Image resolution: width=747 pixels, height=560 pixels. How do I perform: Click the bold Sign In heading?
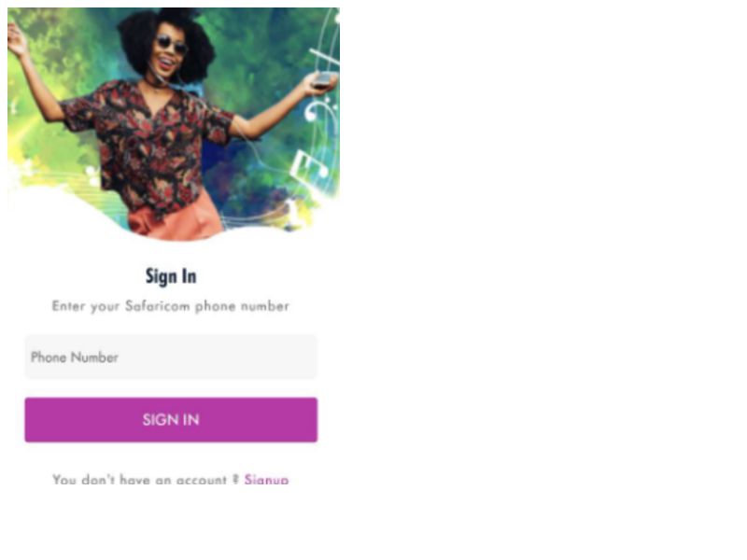tap(171, 276)
